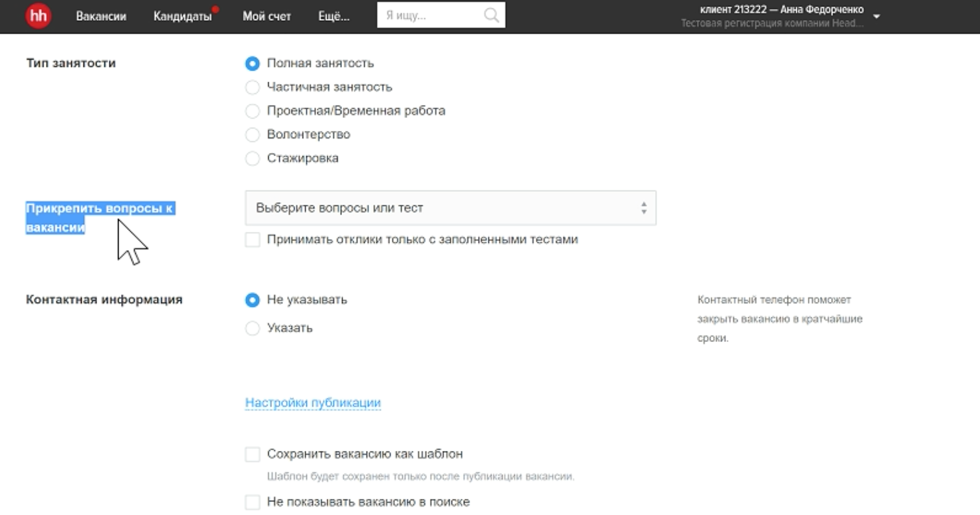
Task: Select Стажировка as employment type
Action: coord(253,158)
